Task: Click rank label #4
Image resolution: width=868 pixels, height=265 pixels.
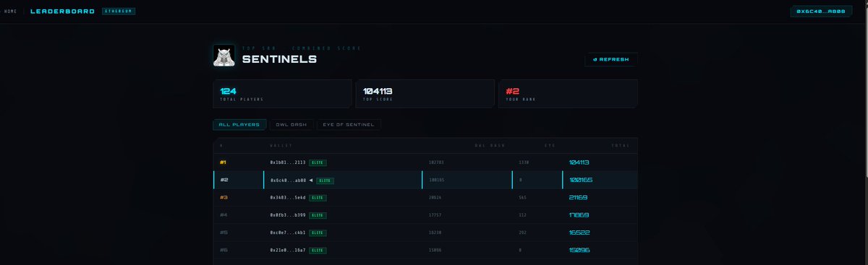Action: pyautogui.click(x=224, y=215)
